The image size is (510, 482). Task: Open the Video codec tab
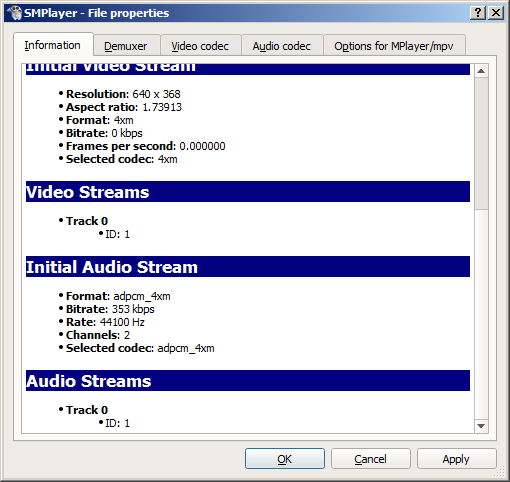pyautogui.click(x=200, y=46)
